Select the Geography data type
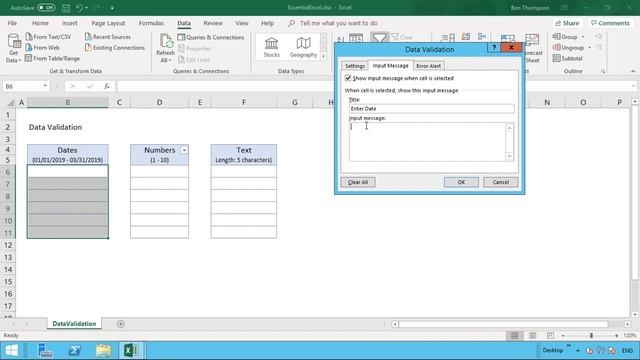The height and width of the screenshot is (360, 640). click(303, 47)
